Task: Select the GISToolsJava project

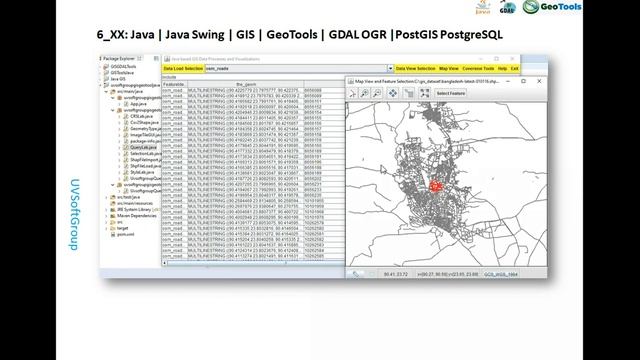Action: [122, 73]
